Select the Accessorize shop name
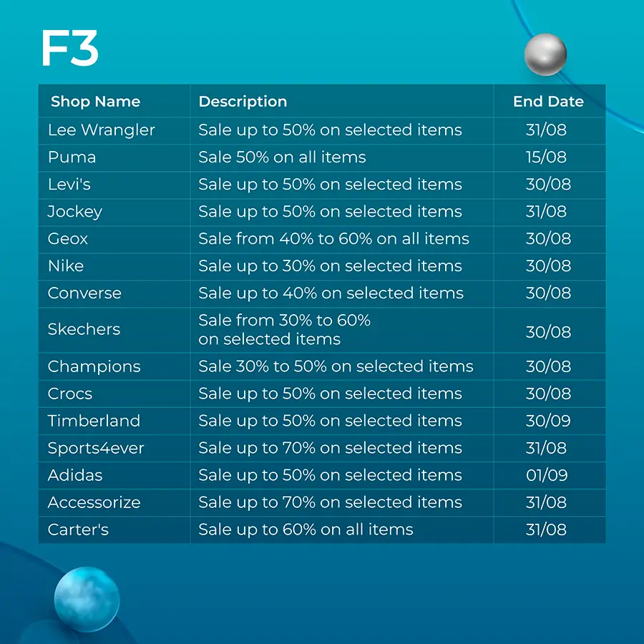Image resolution: width=644 pixels, height=644 pixels. pos(94,503)
